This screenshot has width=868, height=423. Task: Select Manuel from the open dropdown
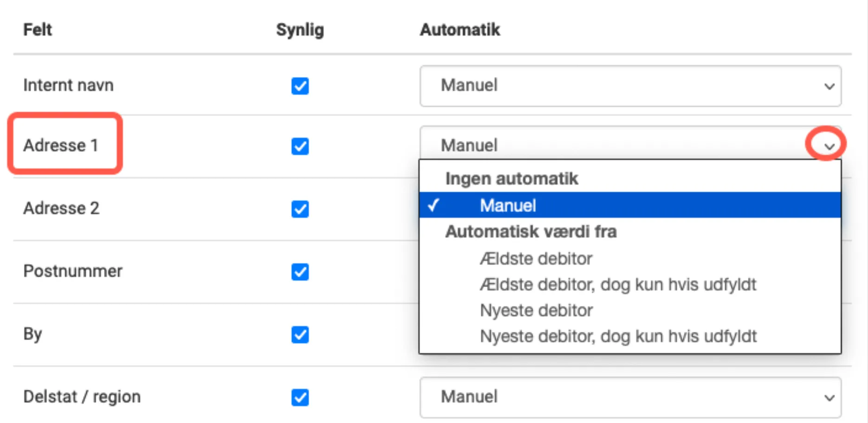(x=508, y=205)
